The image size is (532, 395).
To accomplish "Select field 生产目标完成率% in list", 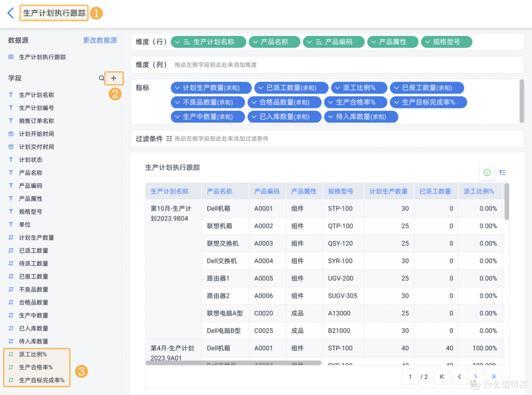I will point(41,380).
